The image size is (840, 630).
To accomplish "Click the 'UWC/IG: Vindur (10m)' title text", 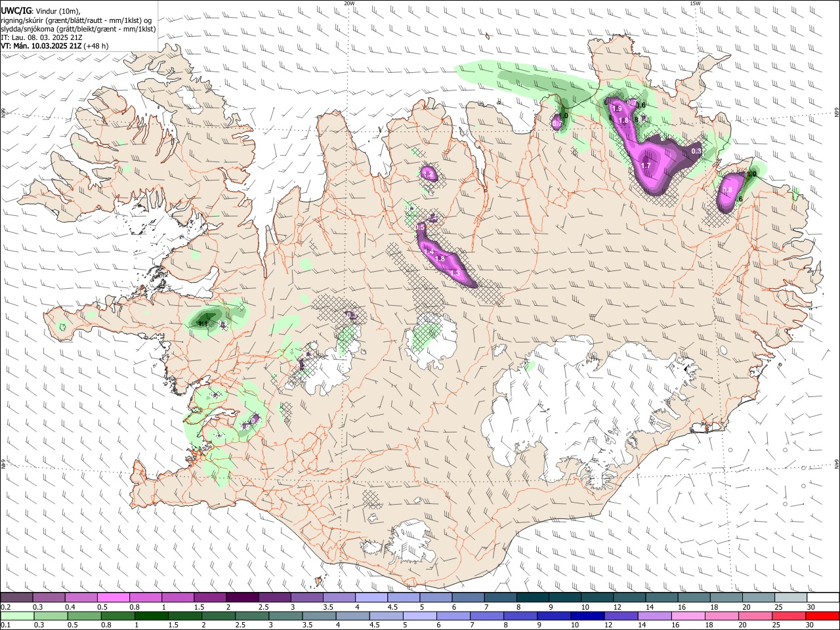I will coord(41,11).
